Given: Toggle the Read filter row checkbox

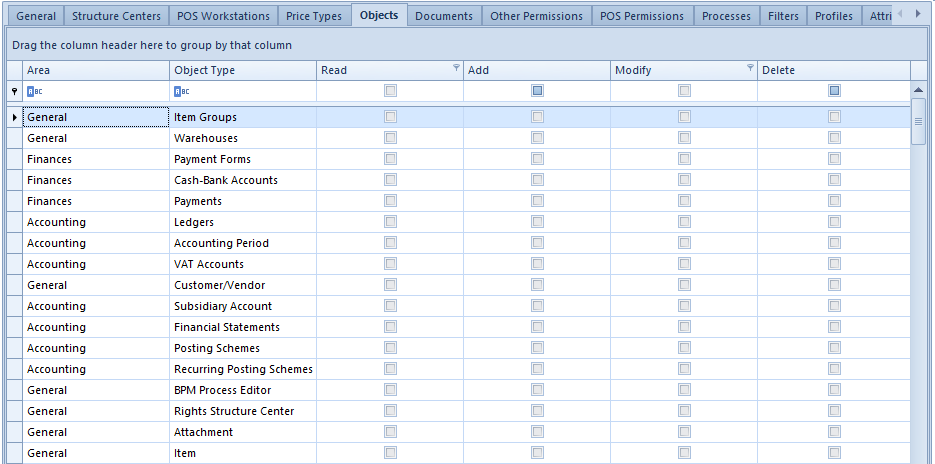Looking at the screenshot, I should click(391, 91).
